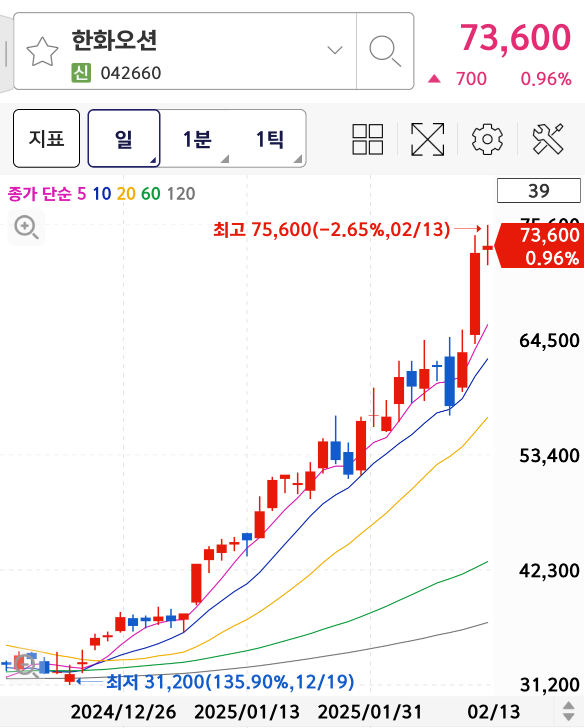The width and height of the screenshot is (585, 728).
Task: Toggle the 5-day moving average label
Action: coord(81,194)
